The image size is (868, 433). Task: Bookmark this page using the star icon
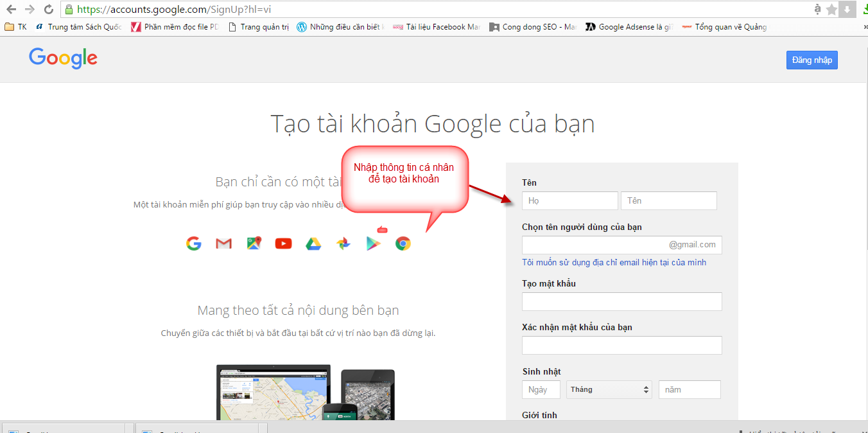[x=832, y=10]
